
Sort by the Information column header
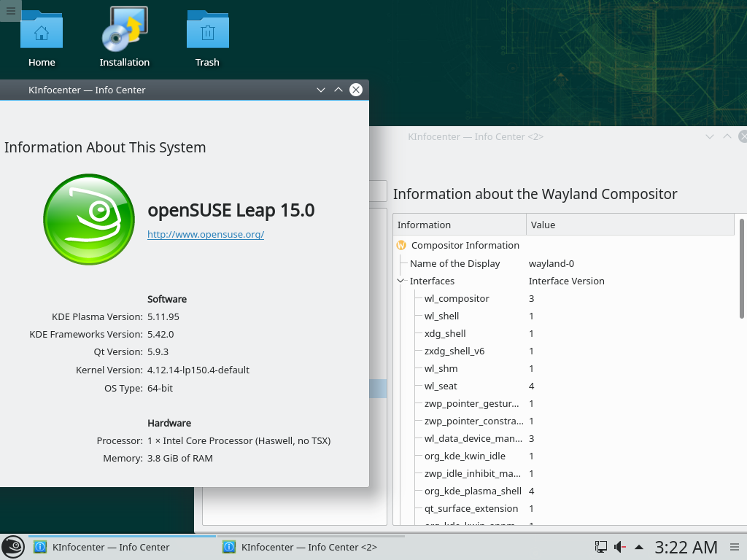click(460, 225)
